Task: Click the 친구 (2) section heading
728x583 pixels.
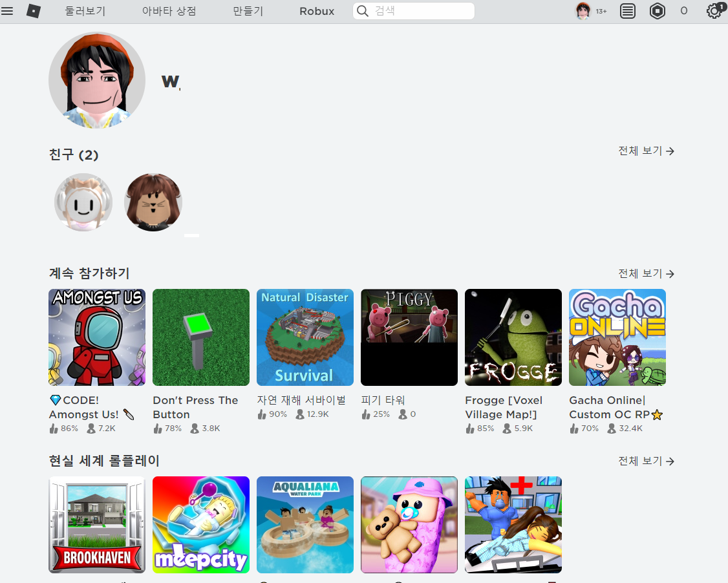Action: [x=74, y=154]
